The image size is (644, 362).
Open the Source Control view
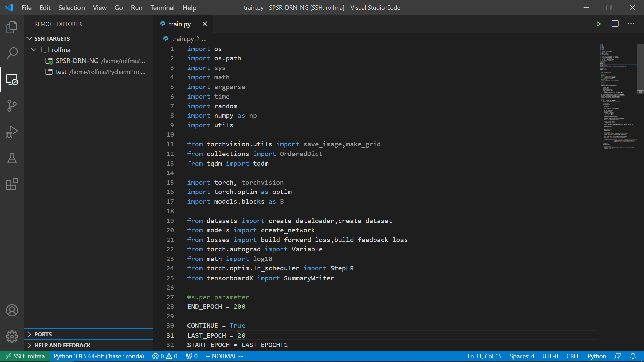point(12,106)
